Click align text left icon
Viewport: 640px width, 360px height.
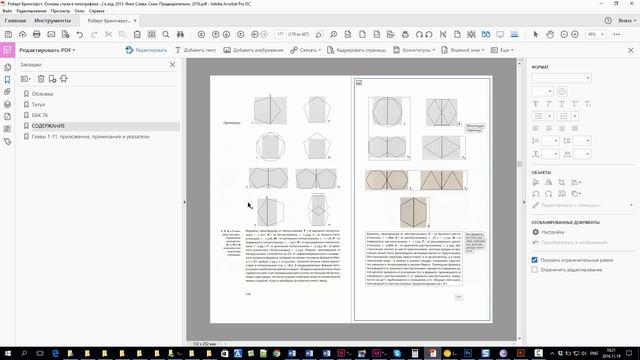tap(536, 129)
